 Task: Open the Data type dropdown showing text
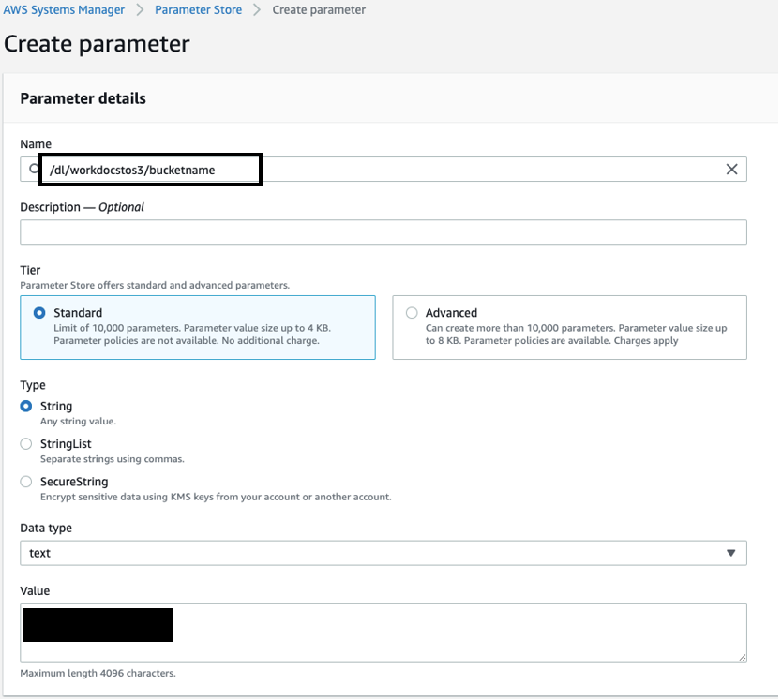click(383, 553)
